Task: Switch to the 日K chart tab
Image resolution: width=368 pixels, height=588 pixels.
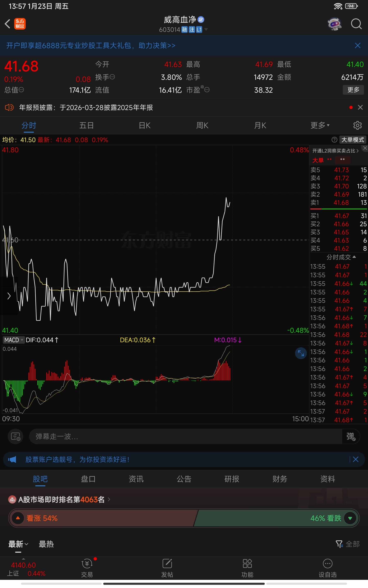Action: 145,125
